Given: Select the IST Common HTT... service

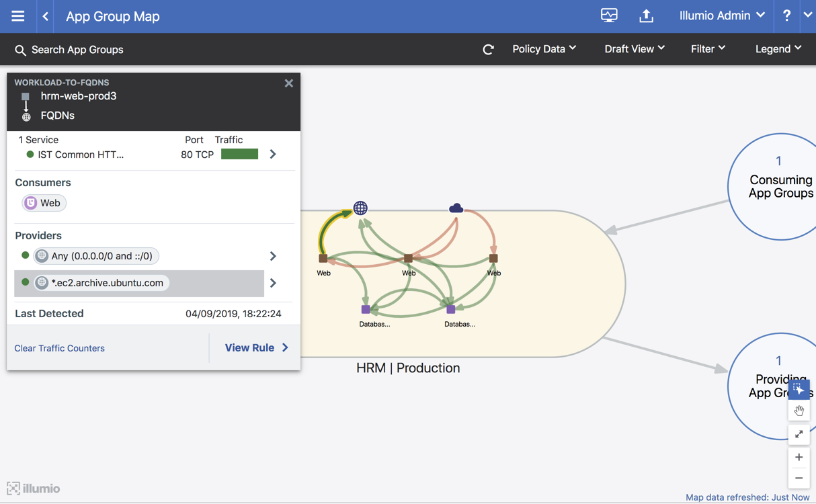Looking at the screenshot, I should (x=81, y=155).
